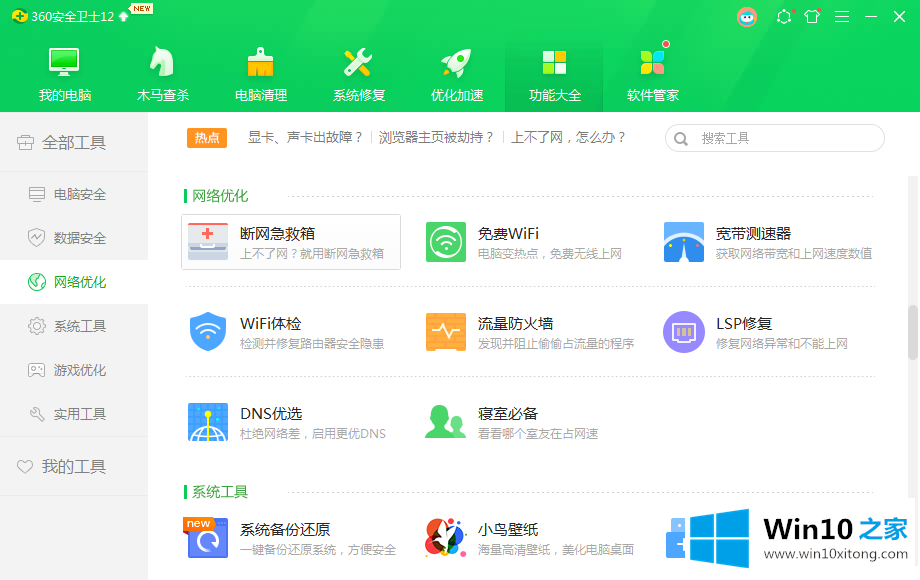Click description 海量高清壁纸，美化电脑桌面
This screenshot has height=580, width=920.
coord(556,550)
